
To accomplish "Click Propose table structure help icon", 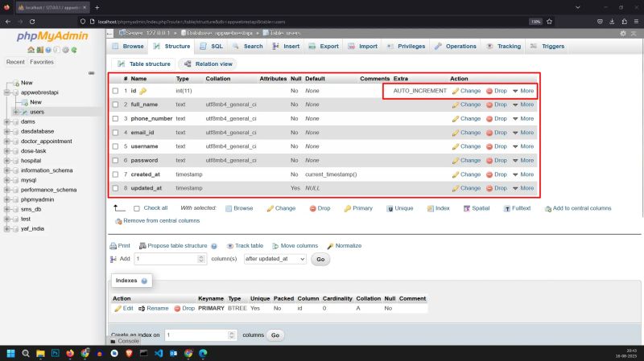I will [214, 246].
